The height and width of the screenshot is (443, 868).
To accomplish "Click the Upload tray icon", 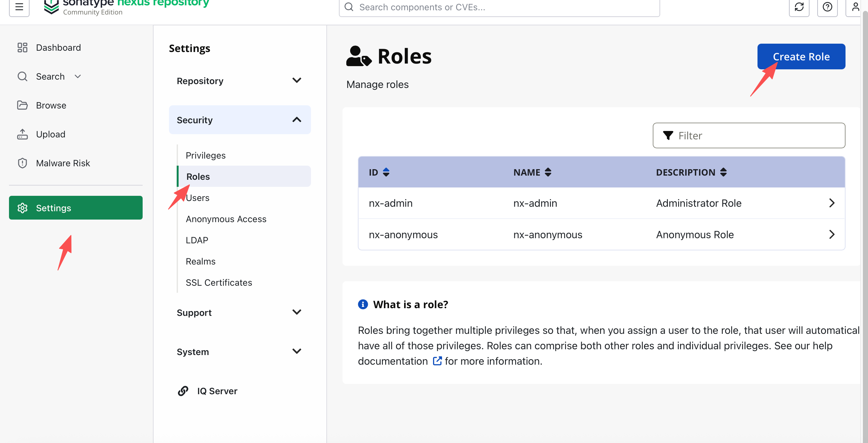I will (x=22, y=134).
